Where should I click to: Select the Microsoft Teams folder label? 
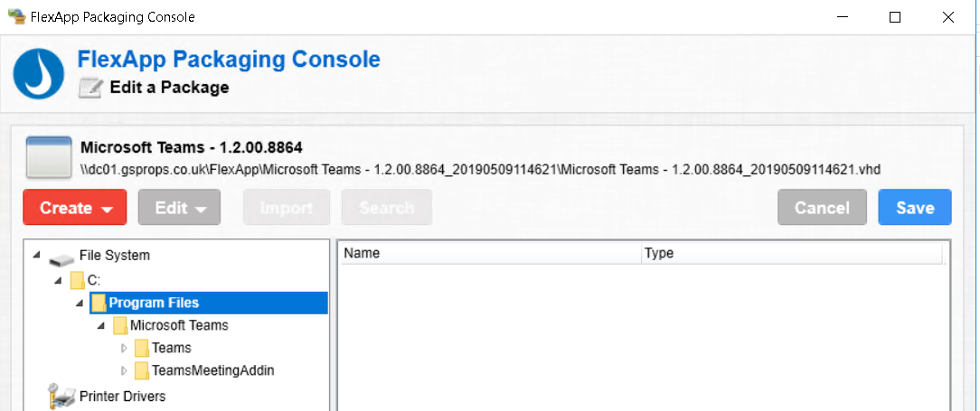click(x=179, y=325)
